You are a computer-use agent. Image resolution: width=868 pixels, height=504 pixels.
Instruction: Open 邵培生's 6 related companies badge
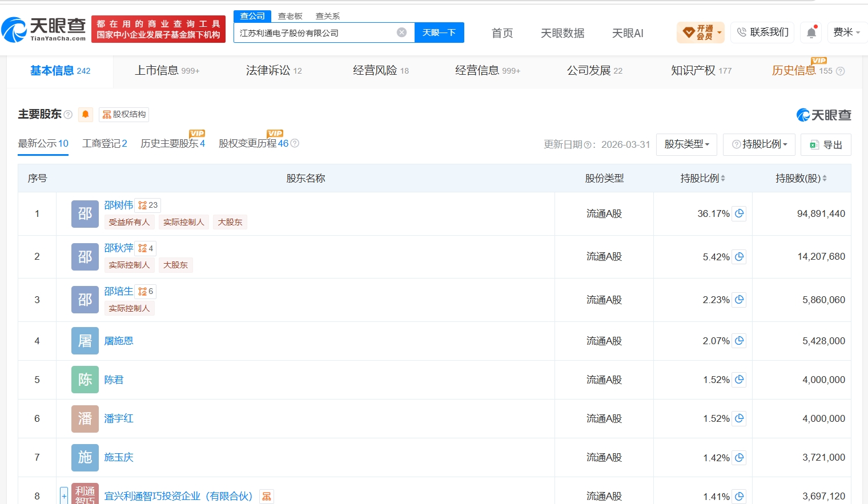(x=146, y=291)
